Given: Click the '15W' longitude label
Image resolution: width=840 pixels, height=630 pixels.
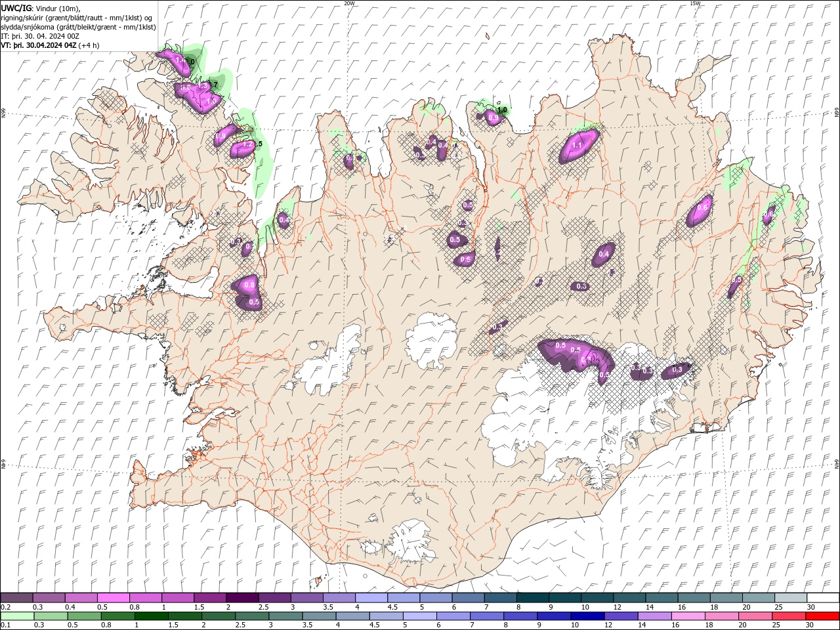Looking at the screenshot, I should [x=695, y=3].
